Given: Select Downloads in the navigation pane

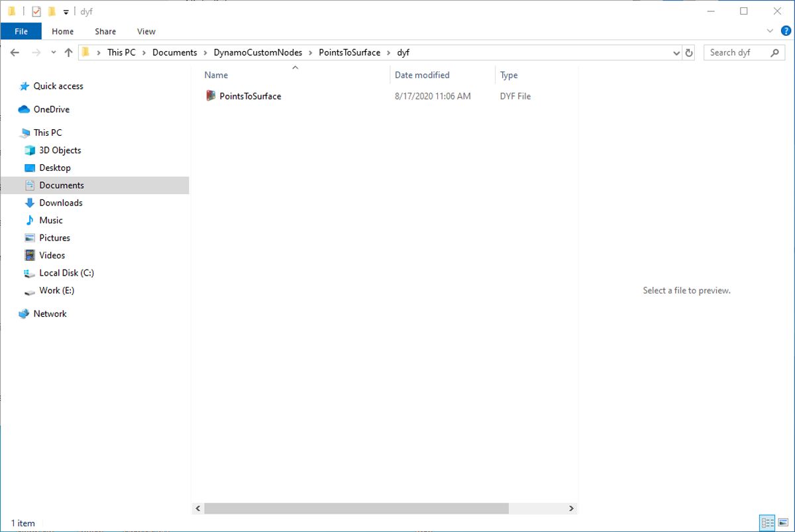Looking at the screenshot, I should tap(60, 203).
